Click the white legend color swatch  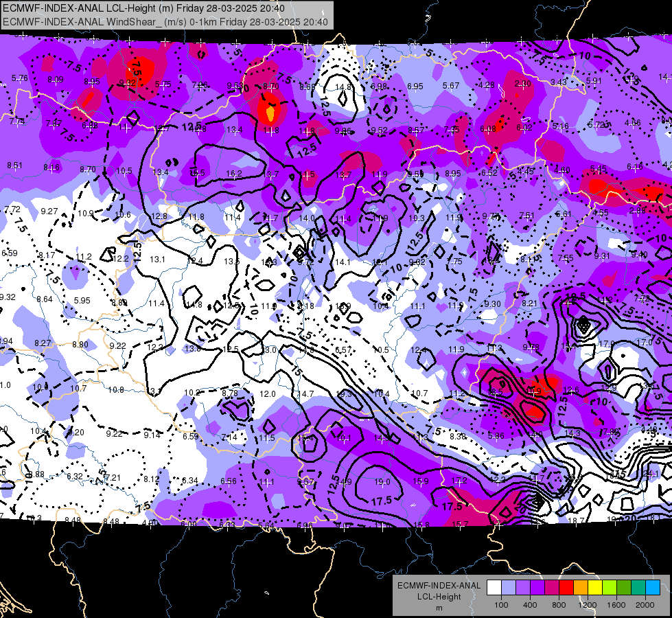[494, 588]
